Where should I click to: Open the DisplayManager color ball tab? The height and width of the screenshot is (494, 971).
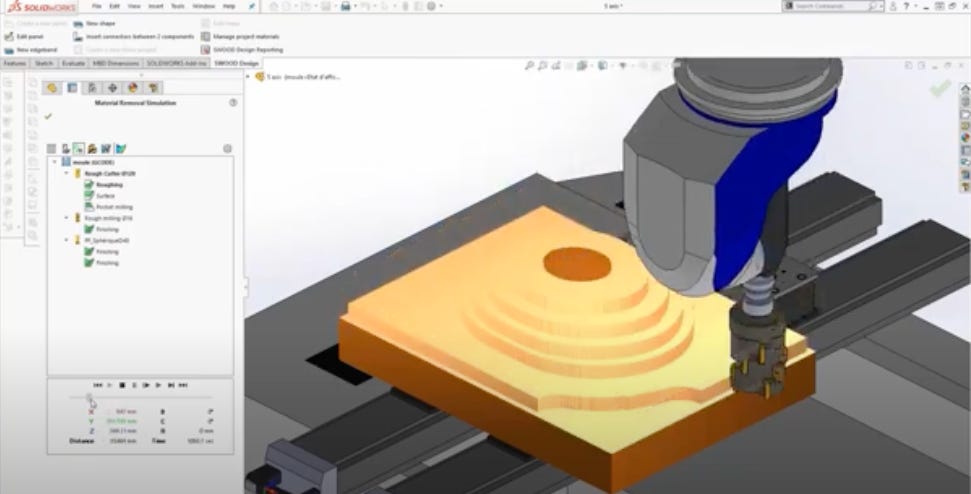133,88
